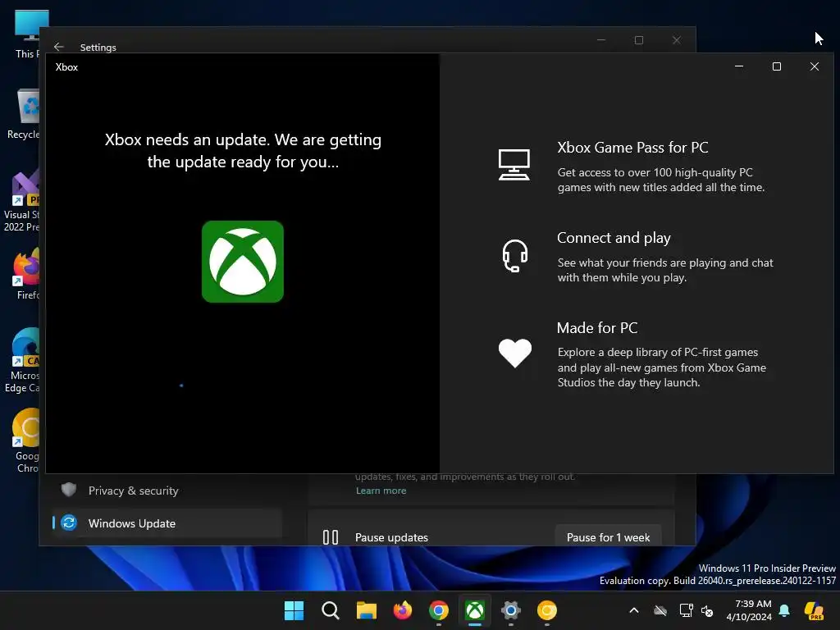Screen dimensions: 840x630
Task: Select the Firefox desktop shortcut
Action: 26,275
